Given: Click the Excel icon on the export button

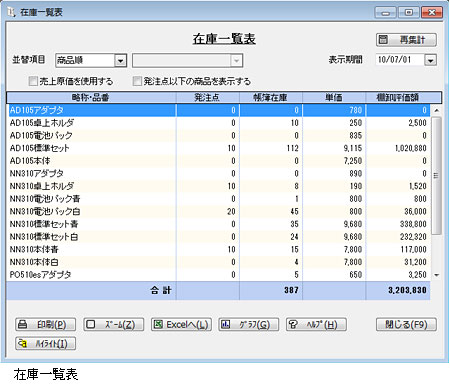Looking at the screenshot, I should 158,324.
